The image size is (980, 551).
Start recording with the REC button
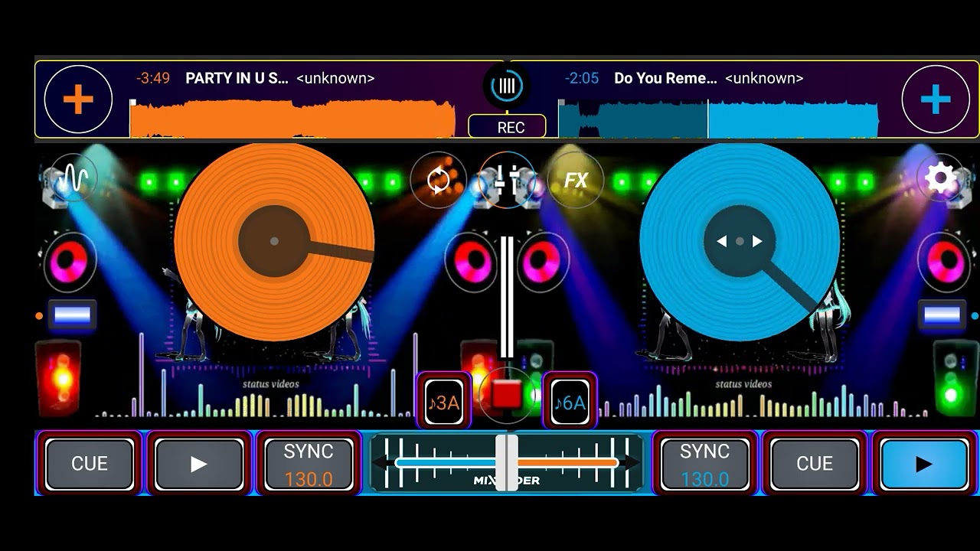coord(508,127)
